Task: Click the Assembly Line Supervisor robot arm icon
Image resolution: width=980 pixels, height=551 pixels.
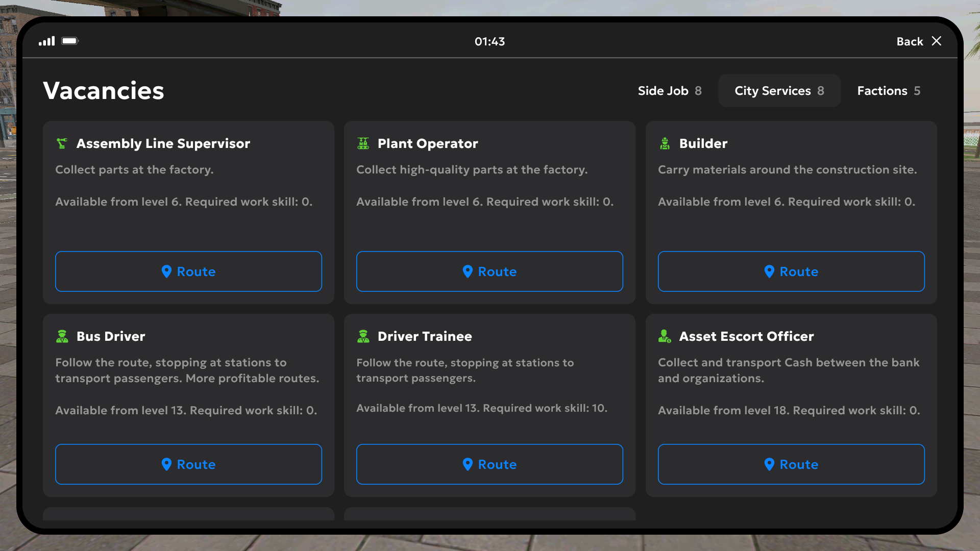Action: [62, 143]
